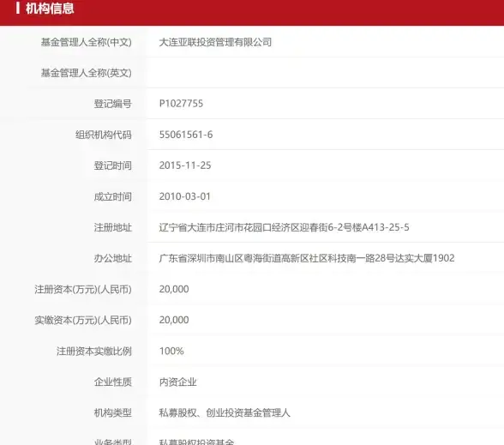Select the 20,000 value beside 实缴资本
The width and height of the screenshot is (504, 445).
174,320
